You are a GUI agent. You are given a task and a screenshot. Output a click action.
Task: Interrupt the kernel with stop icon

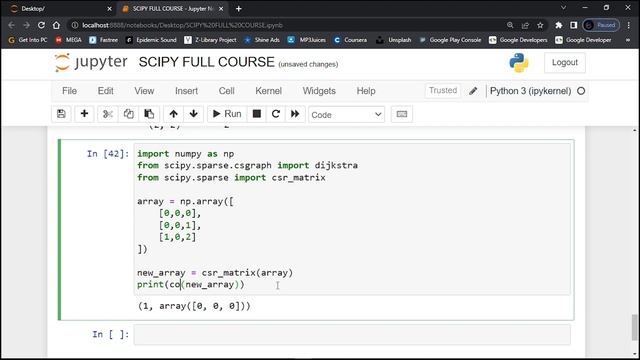[x=257, y=114]
